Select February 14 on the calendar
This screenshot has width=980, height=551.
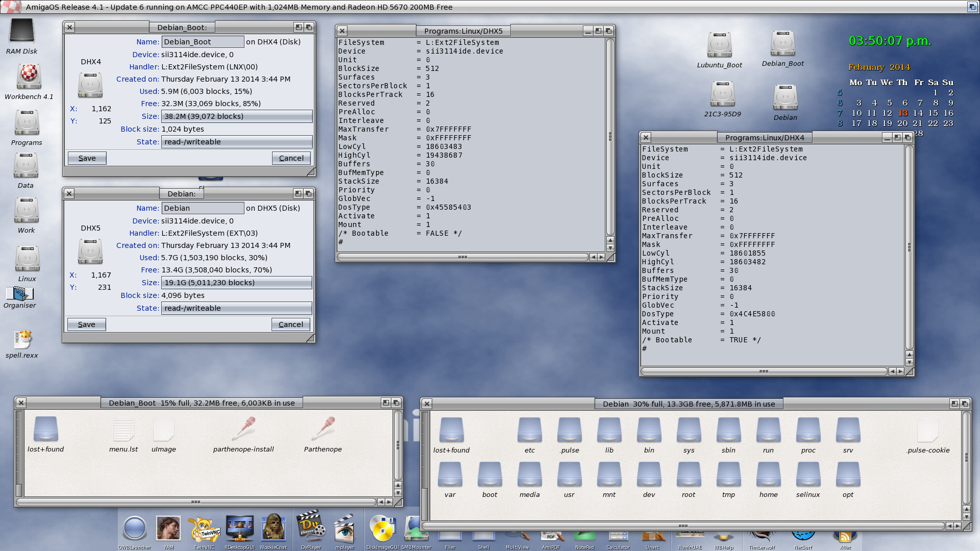pos(918,113)
